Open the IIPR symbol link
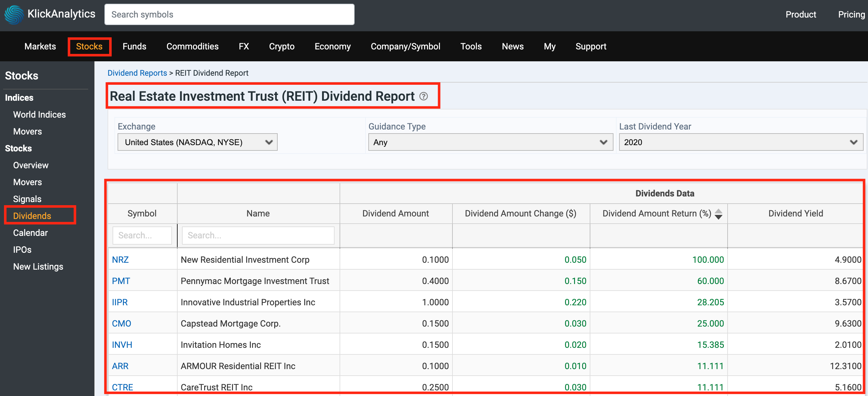Image resolution: width=868 pixels, height=396 pixels. tap(120, 302)
